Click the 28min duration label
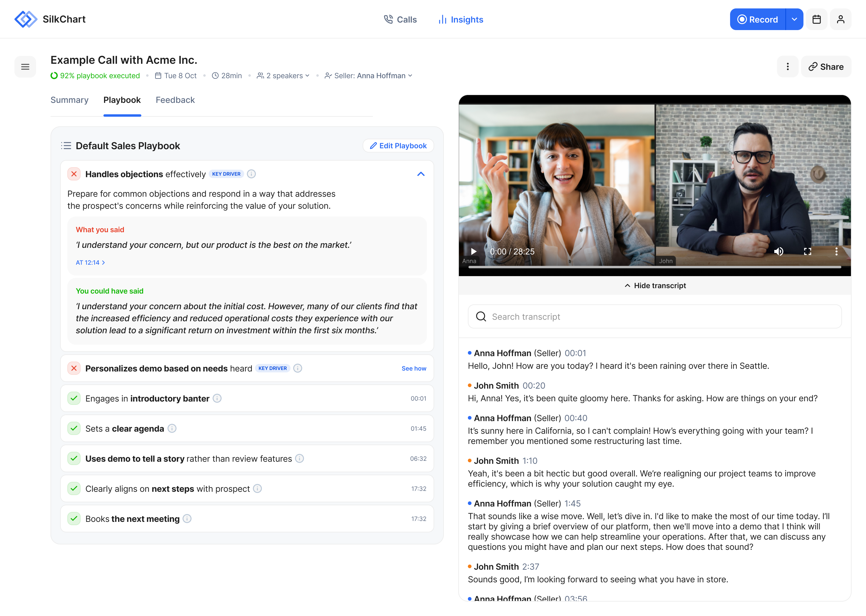 coord(226,76)
